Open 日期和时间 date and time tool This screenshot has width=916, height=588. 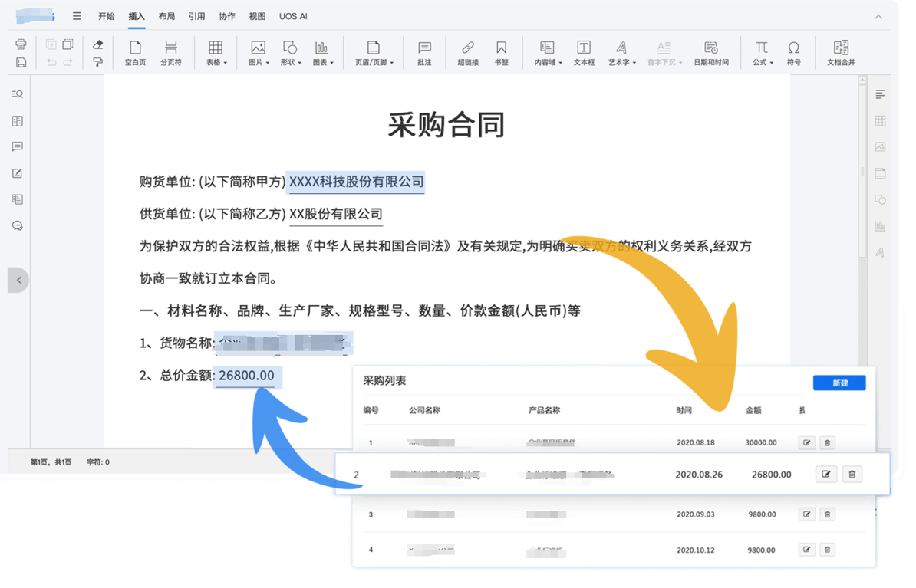click(x=710, y=53)
